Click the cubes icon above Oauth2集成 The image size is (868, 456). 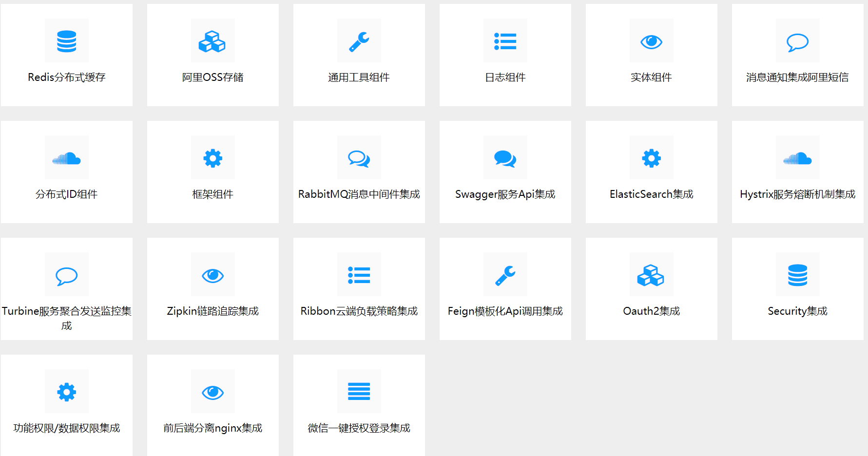[651, 275]
